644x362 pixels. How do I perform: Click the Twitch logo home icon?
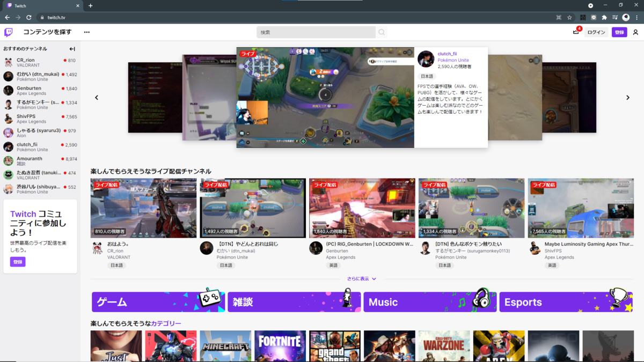pyautogui.click(x=9, y=32)
